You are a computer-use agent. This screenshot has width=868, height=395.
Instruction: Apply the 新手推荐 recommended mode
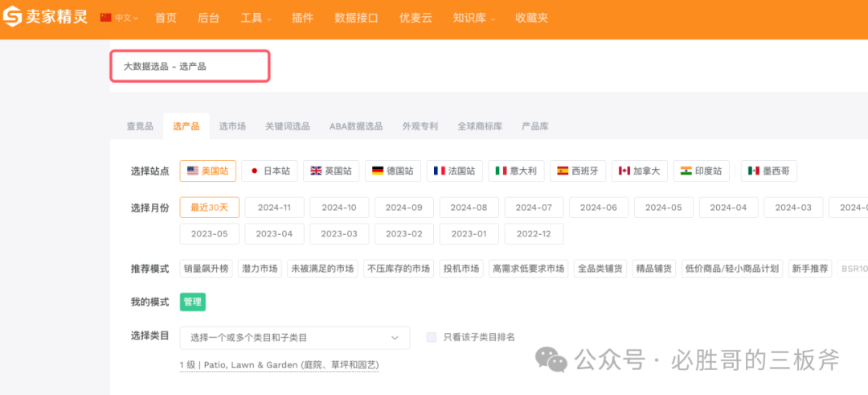pos(810,269)
